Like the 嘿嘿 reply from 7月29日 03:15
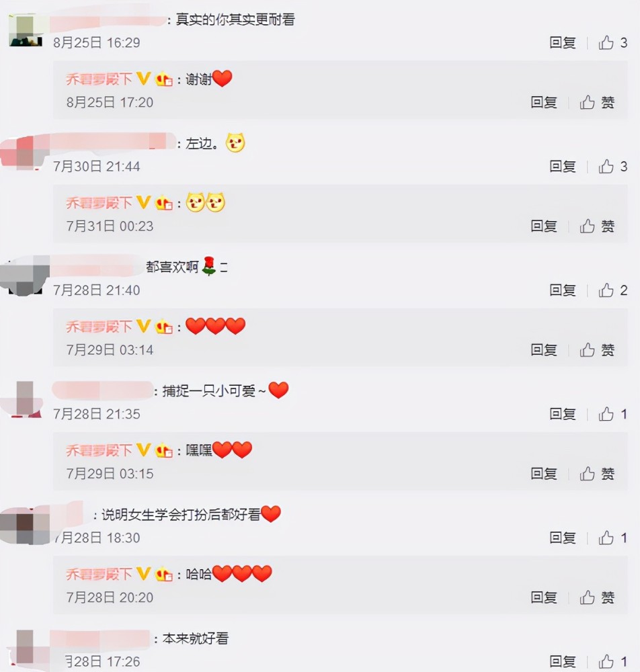Screen dimensions: 640x672 point(597,474)
